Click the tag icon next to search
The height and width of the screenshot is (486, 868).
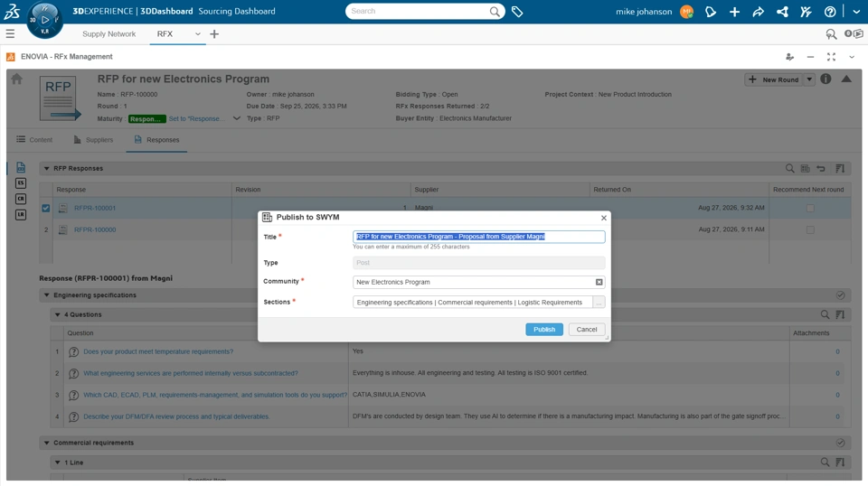tap(517, 12)
